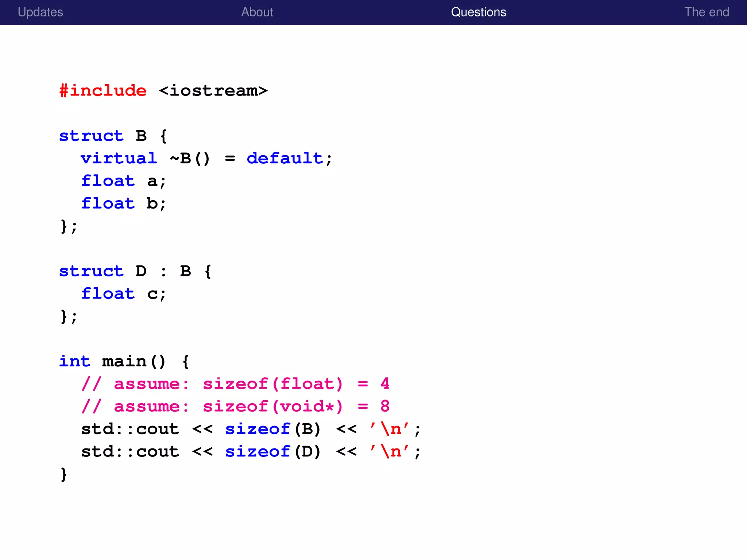Image resolution: width=747 pixels, height=560 pixels.
Task: Click the float b member declaration
Action: coord(123,203)
